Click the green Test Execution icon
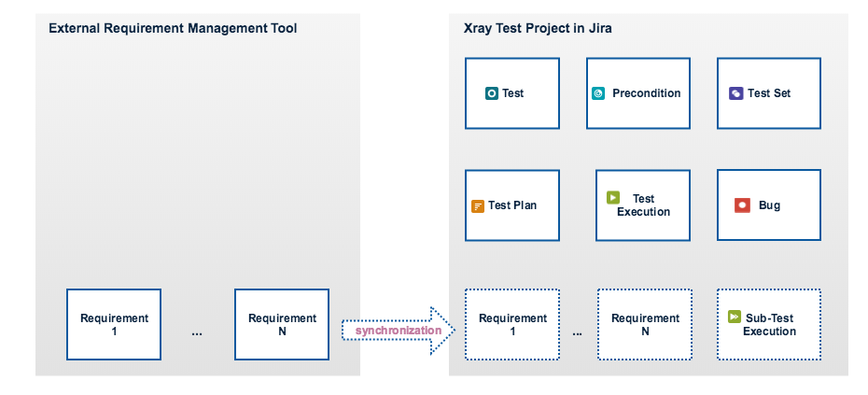 click(613, 197)
